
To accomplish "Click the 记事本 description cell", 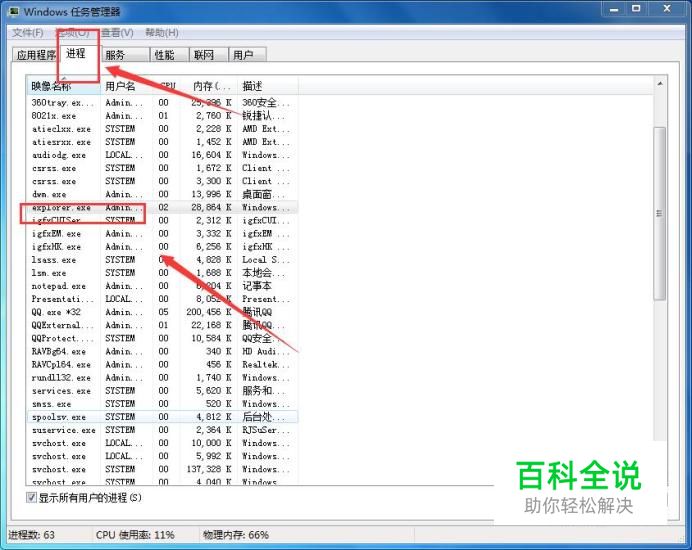I will point(257,286).
